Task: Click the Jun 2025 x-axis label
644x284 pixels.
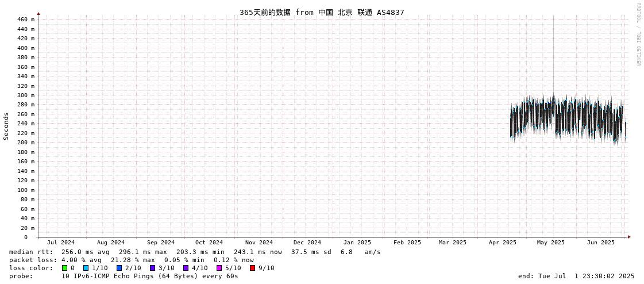Action: pos(601,243)
